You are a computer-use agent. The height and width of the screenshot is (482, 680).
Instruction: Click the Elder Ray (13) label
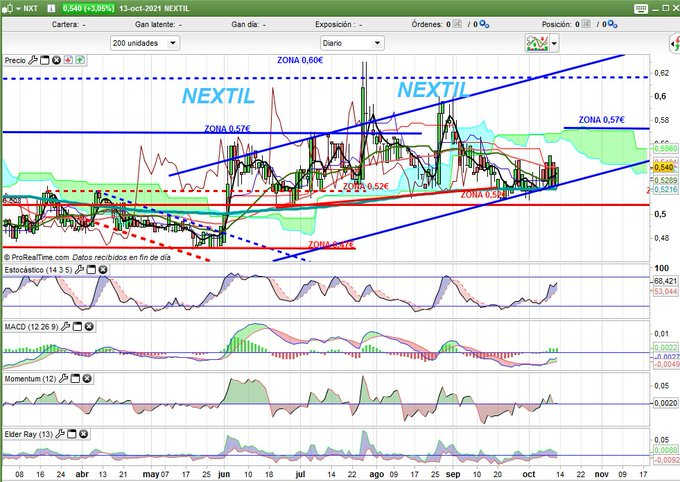click(x=28, y=434)
